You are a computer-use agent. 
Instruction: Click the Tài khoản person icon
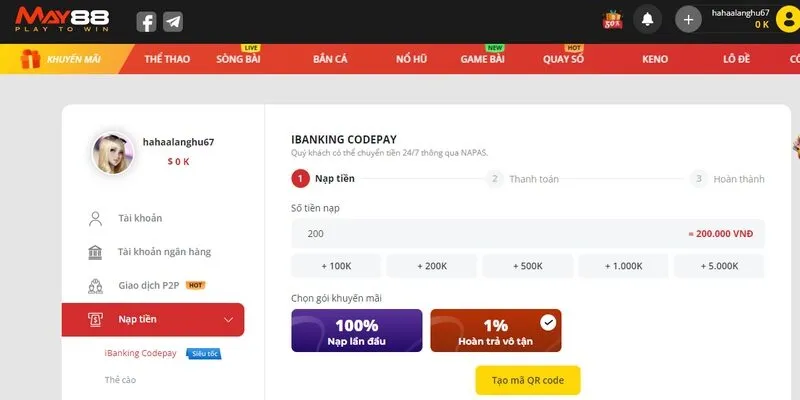pos(96,218)
